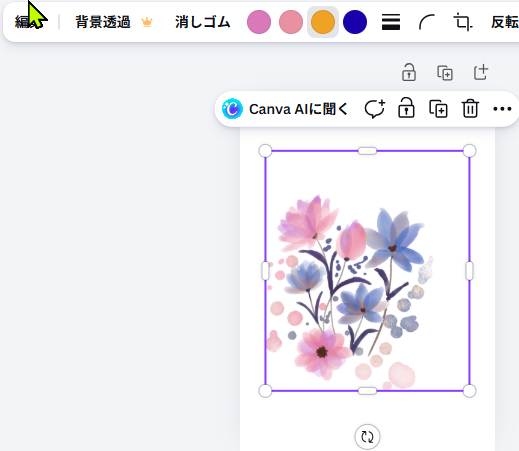Click the left edge middle handle
The image size is (519, 451).
[x=265, y=271]
